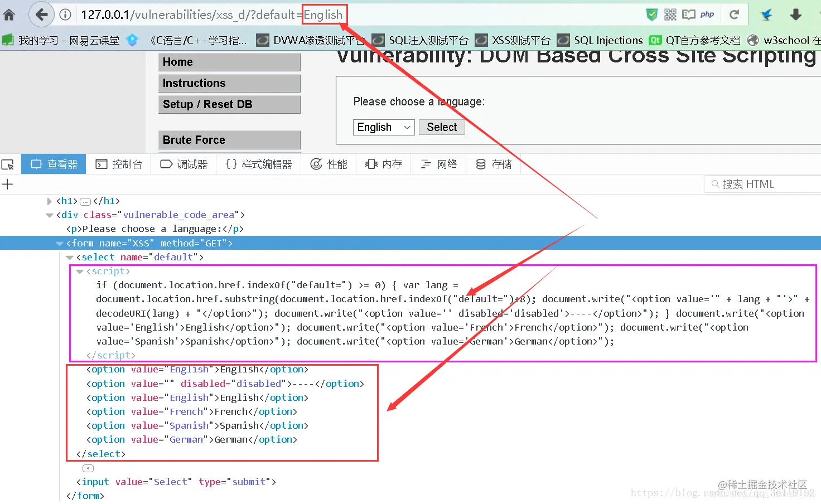Switch to 网络 network tab
The width and height of the screenshot is (821, 504).
(x=438, y=164)
